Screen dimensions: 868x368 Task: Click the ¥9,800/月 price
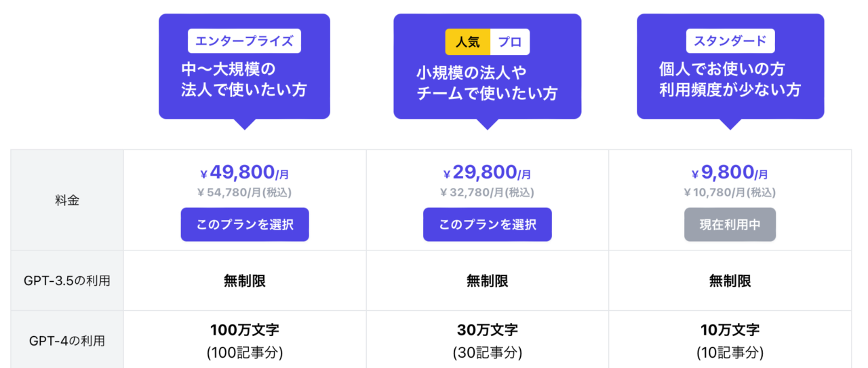730,173
